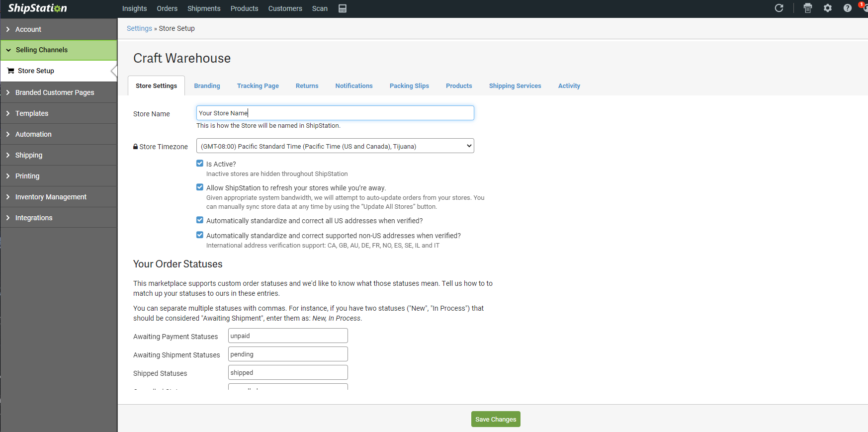Click the Shipped Statuses field
The image size is (868, 432).
(288, 373)
